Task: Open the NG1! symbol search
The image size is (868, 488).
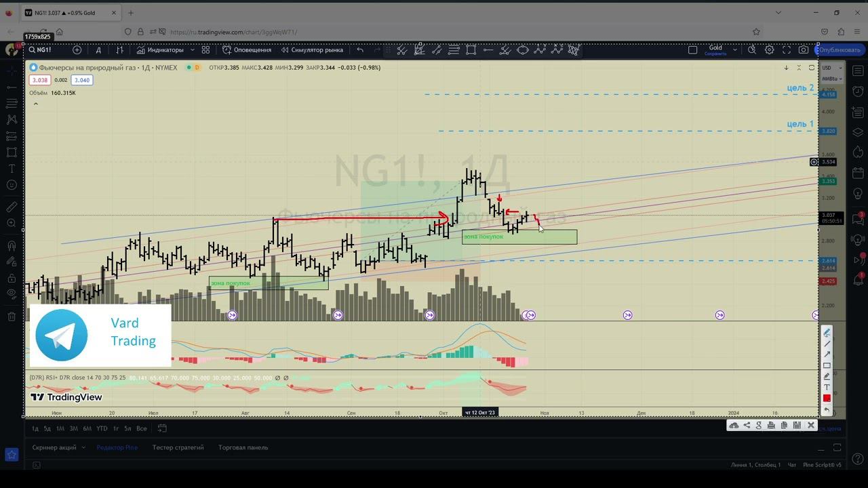Action: 39,49
